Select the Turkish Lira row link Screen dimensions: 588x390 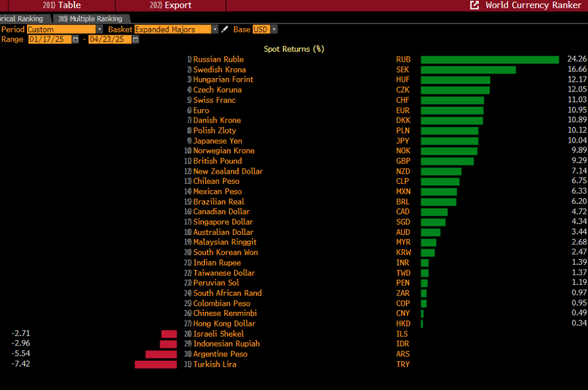point(215,364)
